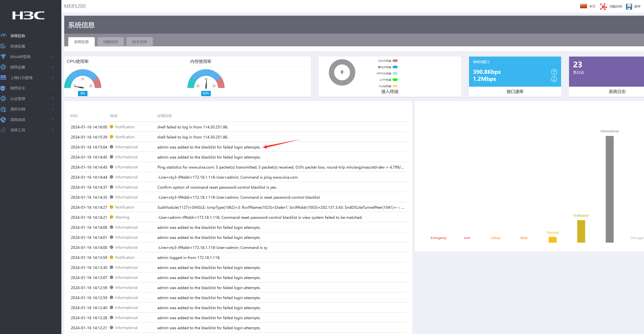Toggle DHCP终端 legend color swatch

[395, 61]
